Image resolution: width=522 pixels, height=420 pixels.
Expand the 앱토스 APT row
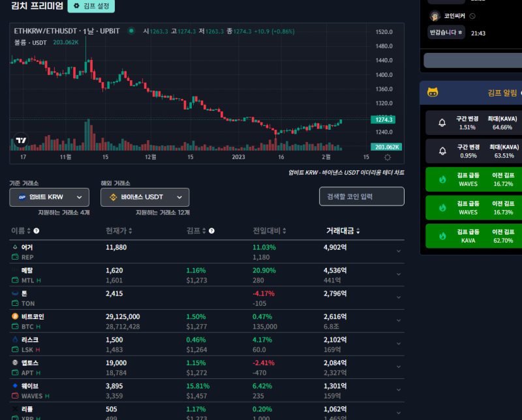[x=399, y=367]
